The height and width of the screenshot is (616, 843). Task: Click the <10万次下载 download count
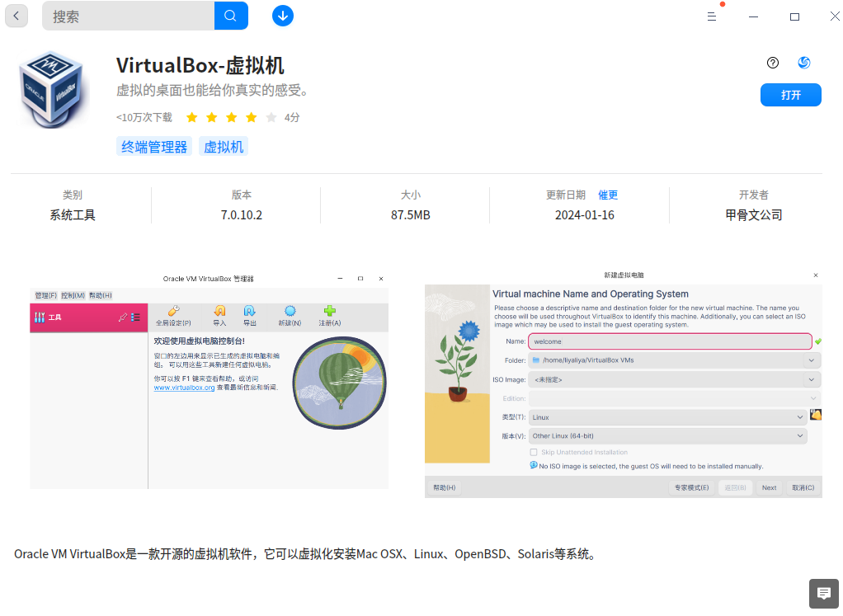tap(144, 117)
